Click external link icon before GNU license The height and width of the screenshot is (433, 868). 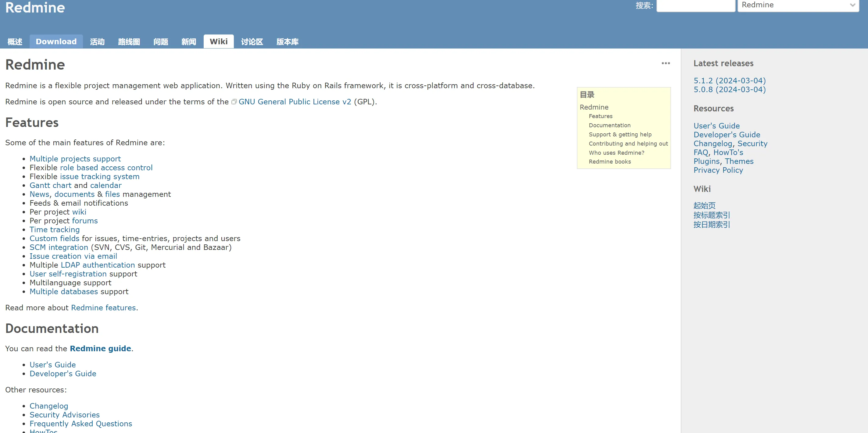click(x=234, y=102)
